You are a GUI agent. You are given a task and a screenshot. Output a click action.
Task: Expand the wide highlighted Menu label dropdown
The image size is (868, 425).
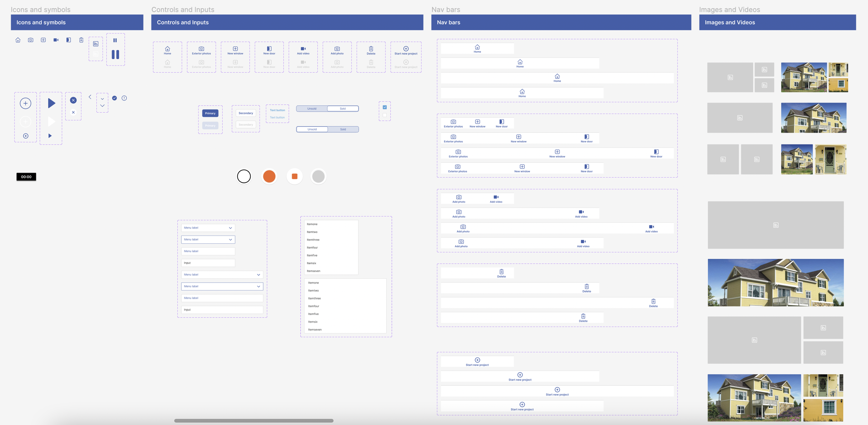(222, 286)
